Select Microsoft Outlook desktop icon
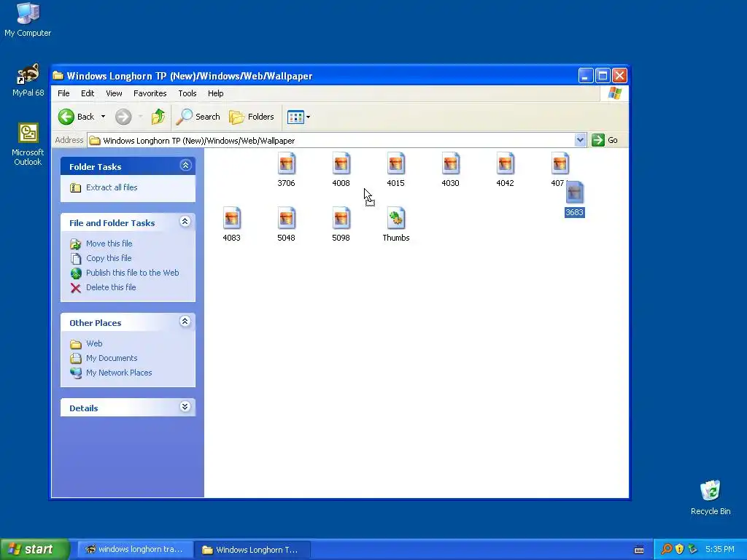747x560 pixels. pos(28,144)
